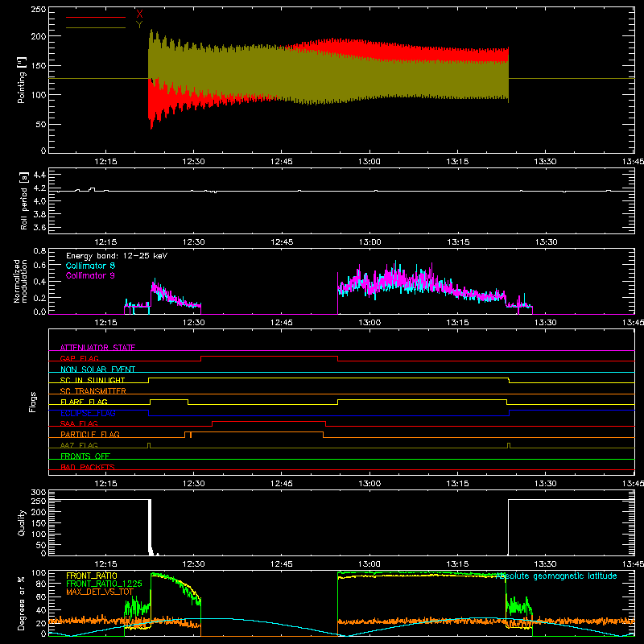The height and width of the screenshot is (644, 644).
Task: Click the 'Collimator 9' legend label
Action: click(90, 275)
